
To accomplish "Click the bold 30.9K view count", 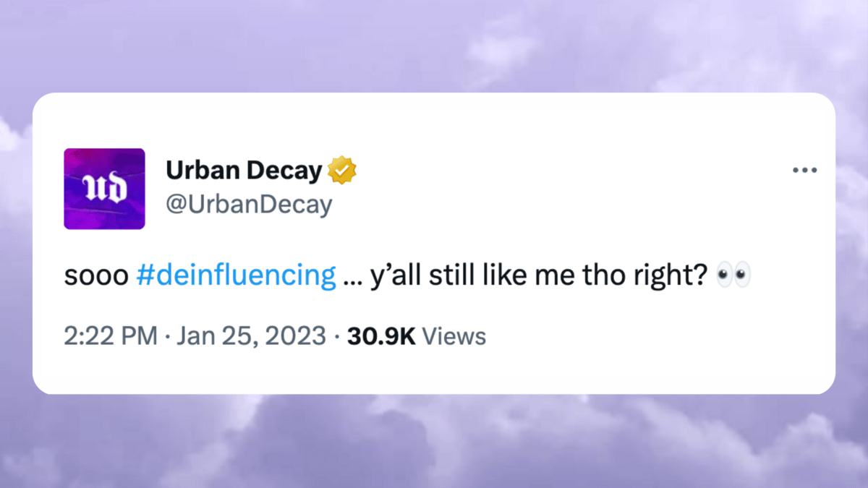I will click(381, 336).
